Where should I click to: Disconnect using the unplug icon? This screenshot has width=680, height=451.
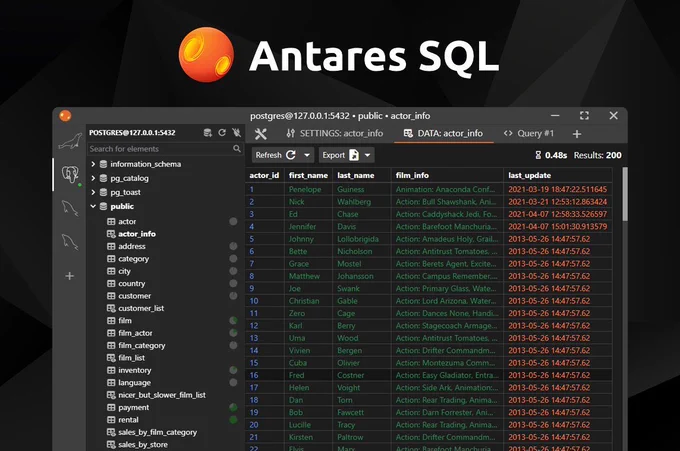coord(236,133)
